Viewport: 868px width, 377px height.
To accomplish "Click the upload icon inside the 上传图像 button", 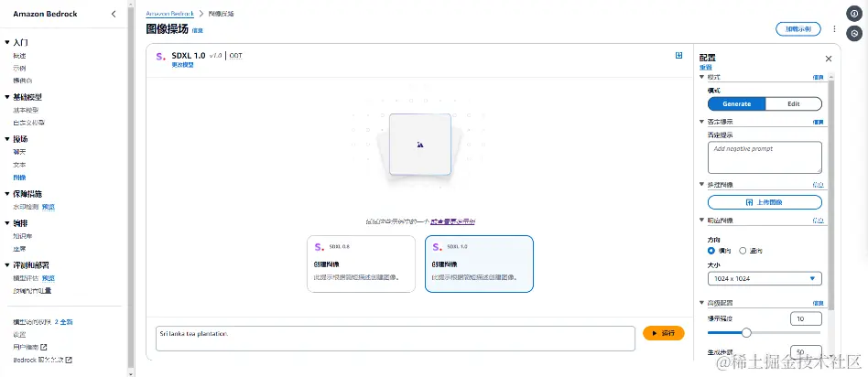I will click(x=750, y=202).
